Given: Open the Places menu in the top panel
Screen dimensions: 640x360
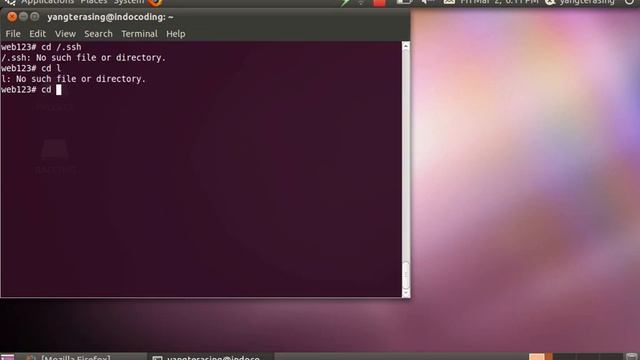Looking at the screenshot, I should click(x=93, y=2).
